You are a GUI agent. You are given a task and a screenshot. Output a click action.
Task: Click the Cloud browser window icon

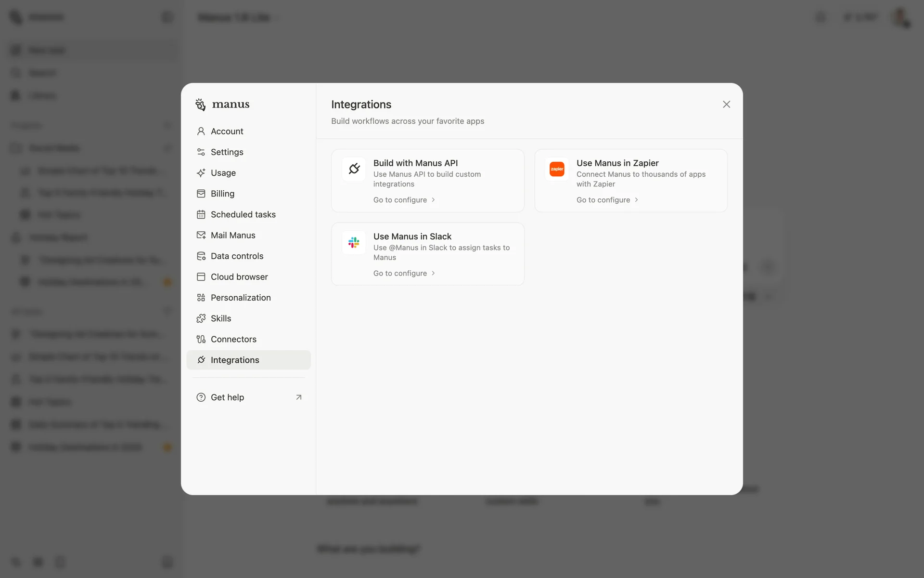pyautogui.click(x=201, y=277)
